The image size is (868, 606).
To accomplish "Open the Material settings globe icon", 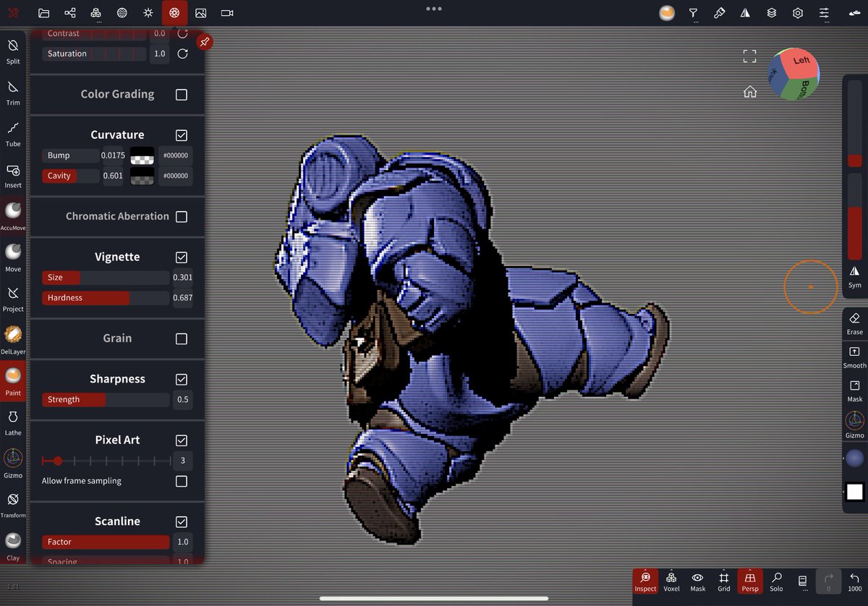I will click(x=122, y=13).
